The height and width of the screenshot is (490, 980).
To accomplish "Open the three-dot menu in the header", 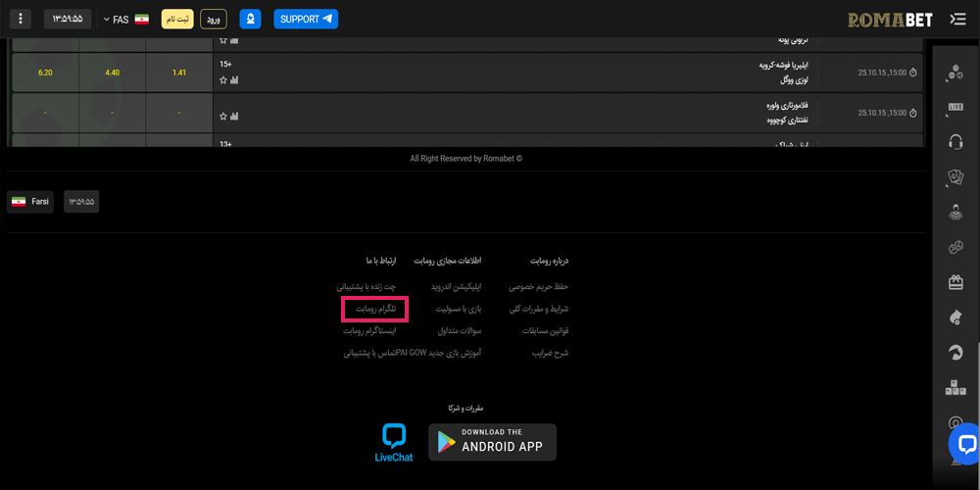I will tap(21, 19).
